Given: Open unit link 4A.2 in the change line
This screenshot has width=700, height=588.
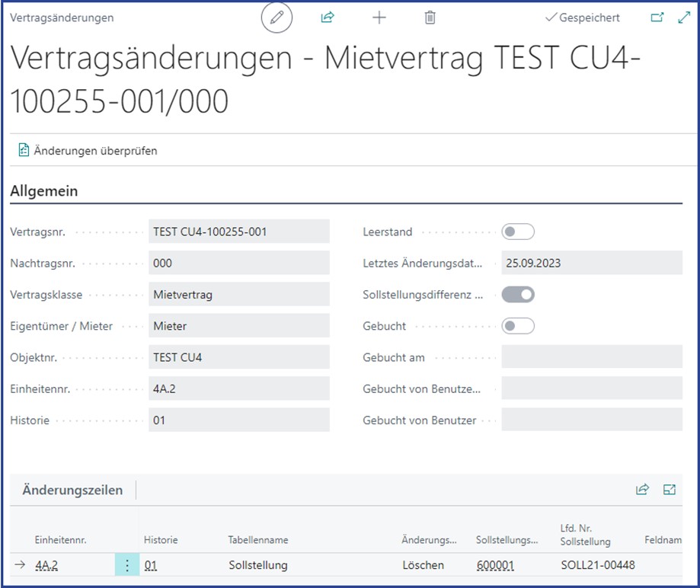Looking at the screenshot, I should 45,565.
